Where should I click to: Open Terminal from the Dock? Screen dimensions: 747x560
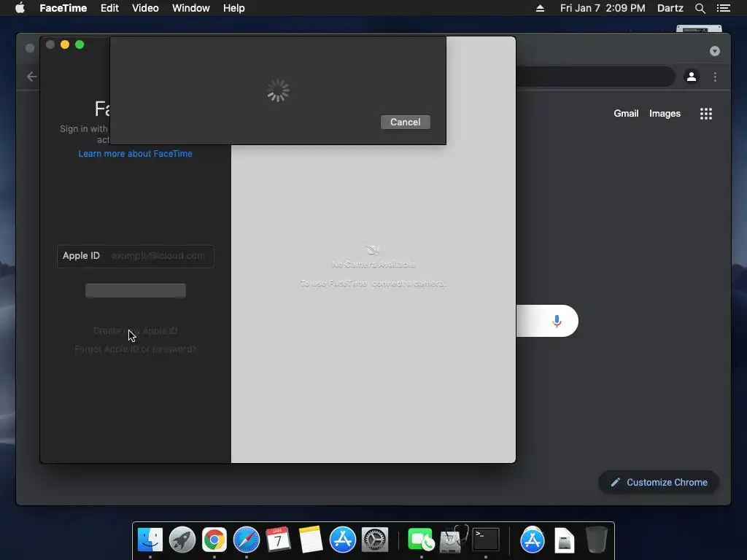tap(485, 540)
